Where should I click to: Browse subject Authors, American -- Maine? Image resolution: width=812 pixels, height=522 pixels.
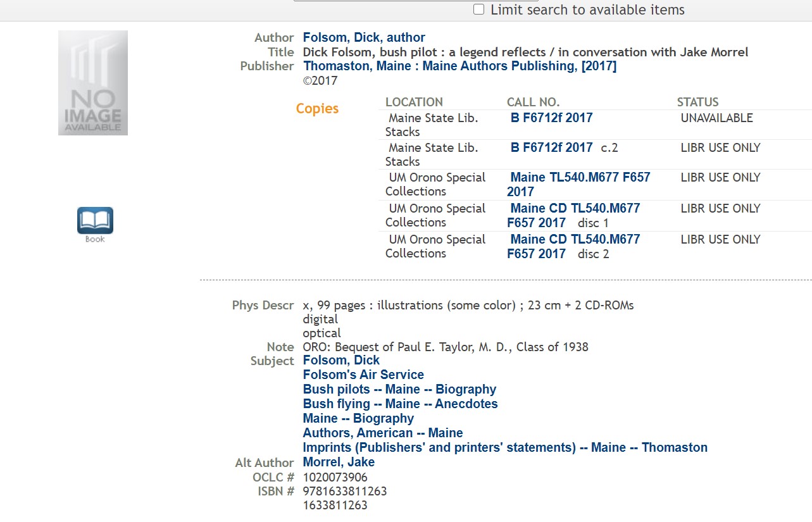pos(383,433)
